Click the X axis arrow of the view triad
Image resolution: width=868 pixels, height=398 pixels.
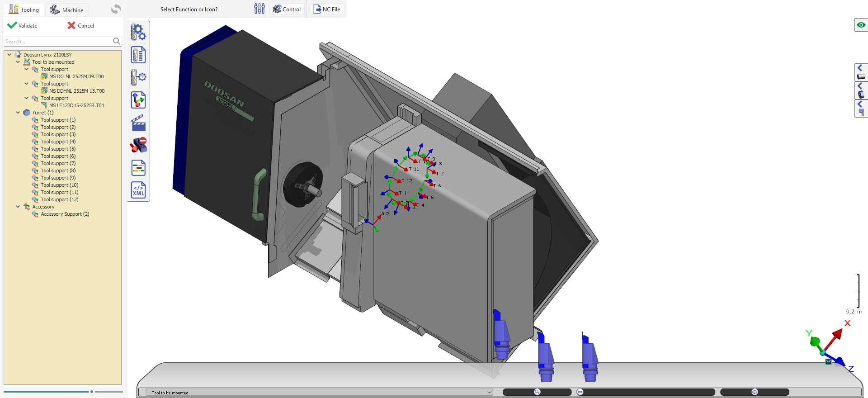[839, 333]
